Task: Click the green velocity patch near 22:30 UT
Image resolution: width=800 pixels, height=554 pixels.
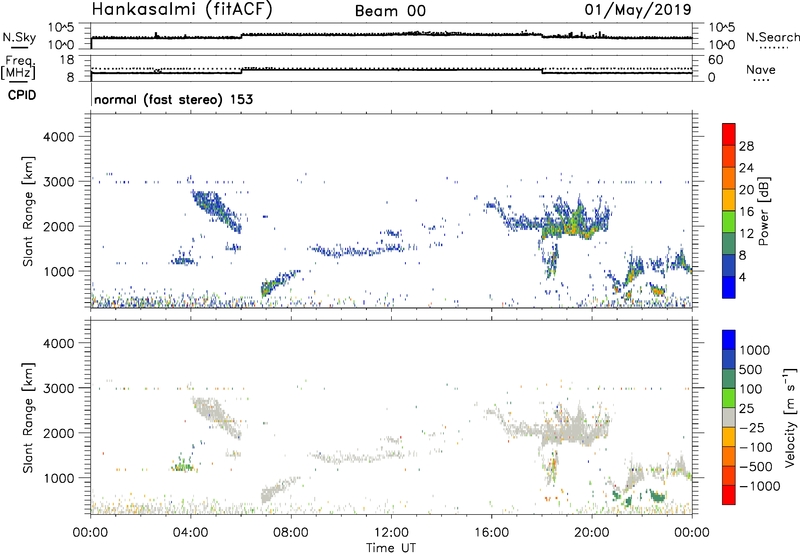Action: click(657, 496)
